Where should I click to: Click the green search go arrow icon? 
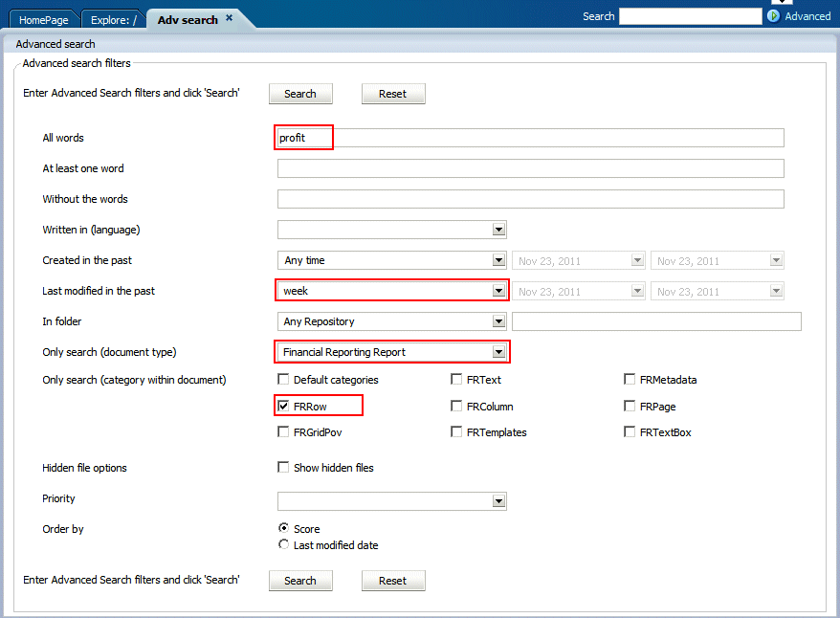[x=773, y=16]
